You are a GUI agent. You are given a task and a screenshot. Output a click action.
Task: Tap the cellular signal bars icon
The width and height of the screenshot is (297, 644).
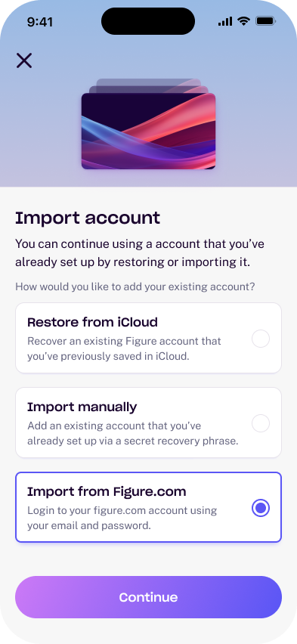point(225,21)
